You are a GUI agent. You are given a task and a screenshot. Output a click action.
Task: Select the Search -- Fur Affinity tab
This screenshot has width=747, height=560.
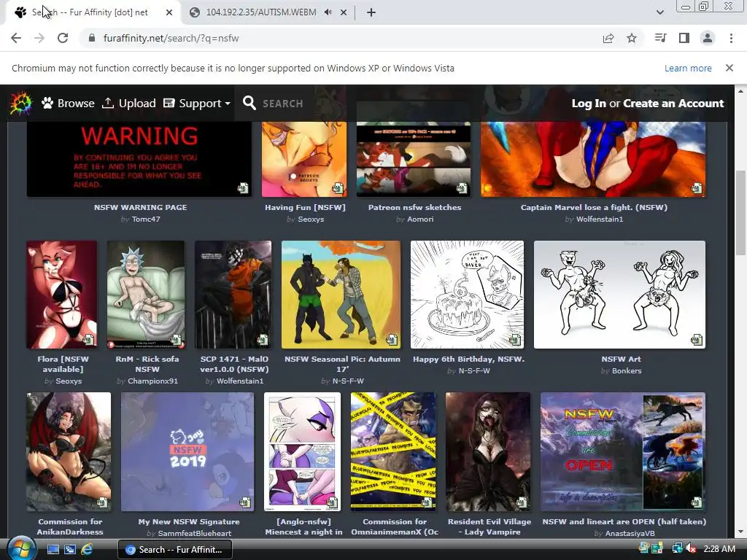93,12
